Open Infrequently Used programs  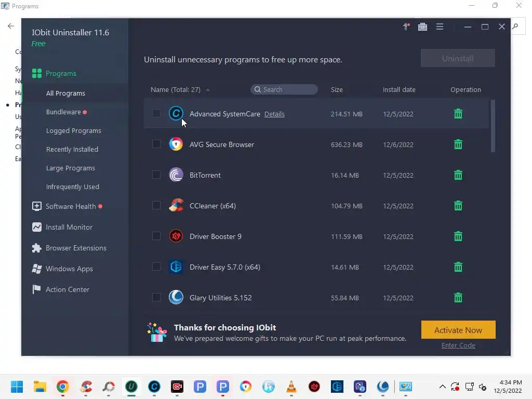pos(73,187)
